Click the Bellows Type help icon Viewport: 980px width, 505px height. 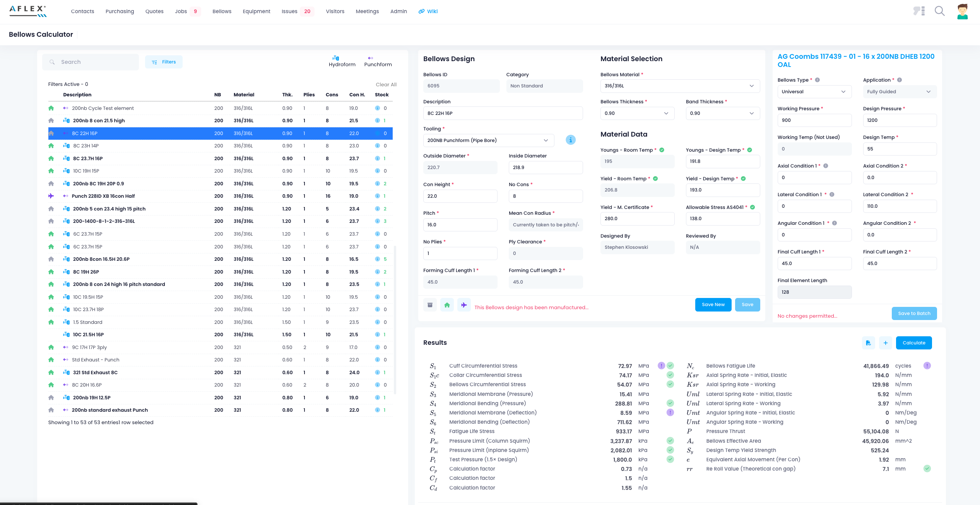pos(818,80)
